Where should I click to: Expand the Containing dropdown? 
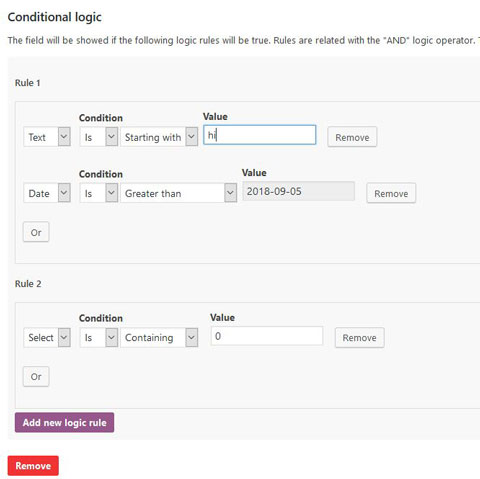[159, 337]
